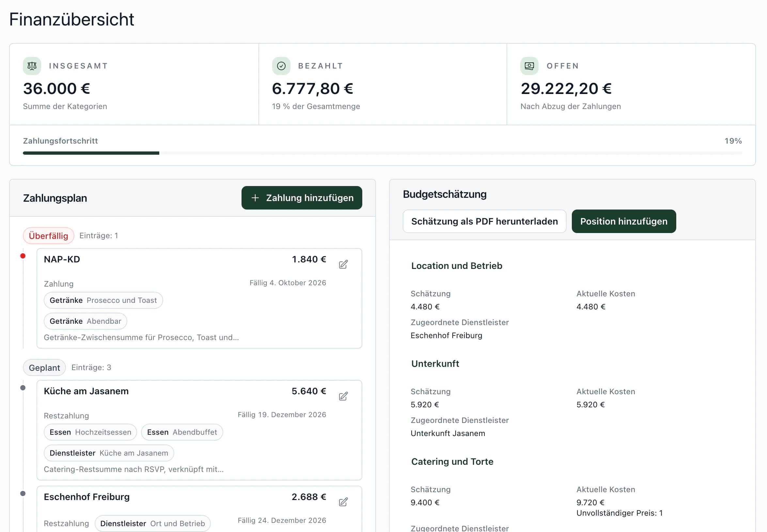
Task: Select the Dienstleister Küche am Jasanem tag
Action: (109, 453)
